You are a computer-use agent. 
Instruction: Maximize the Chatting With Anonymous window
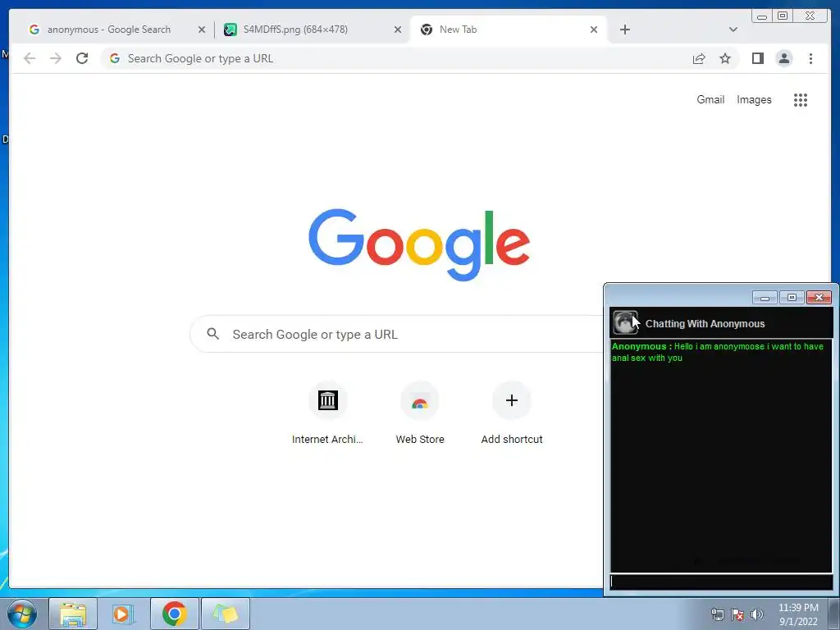792,297
